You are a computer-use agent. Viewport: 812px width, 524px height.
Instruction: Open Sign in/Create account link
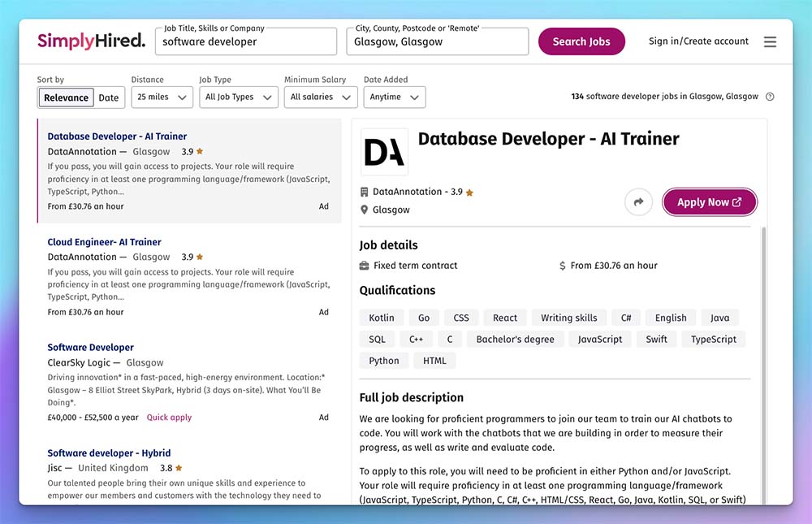(x=698, y=41)
